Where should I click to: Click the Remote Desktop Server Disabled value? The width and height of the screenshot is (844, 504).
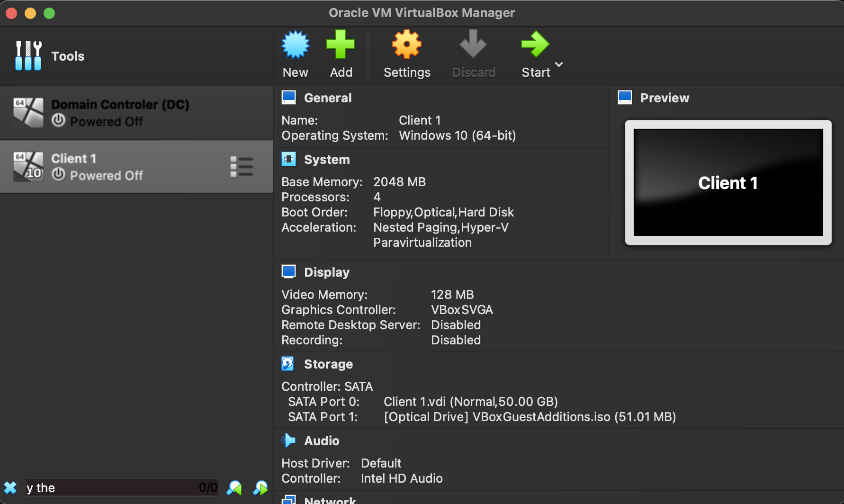(456, 325)
